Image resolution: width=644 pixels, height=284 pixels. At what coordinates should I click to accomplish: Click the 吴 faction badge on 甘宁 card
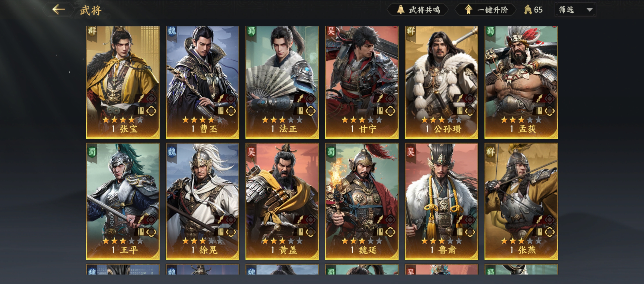point(331,31)
